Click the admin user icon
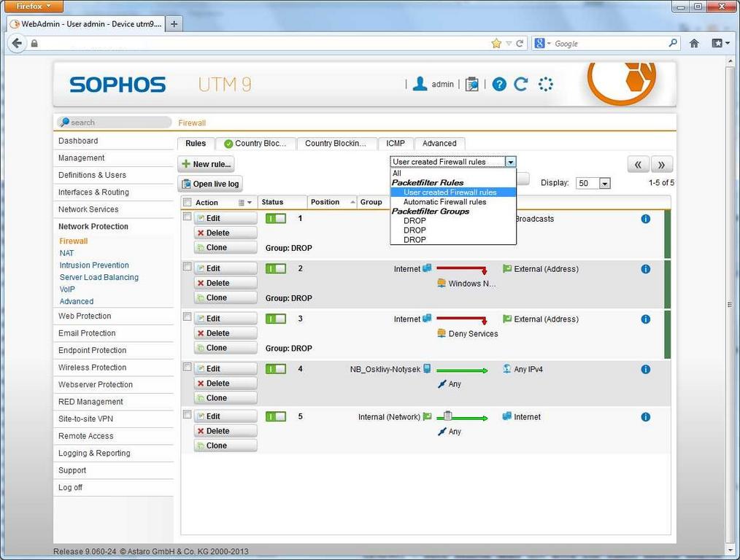Viewport: 740px width, 560px height. (420, 84)
